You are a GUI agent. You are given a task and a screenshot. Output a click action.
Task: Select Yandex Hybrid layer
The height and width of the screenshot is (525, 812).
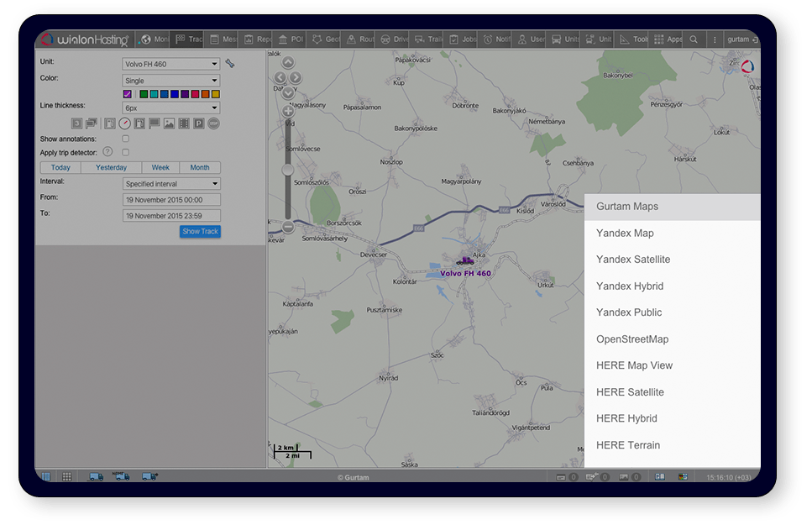point(672,286)
